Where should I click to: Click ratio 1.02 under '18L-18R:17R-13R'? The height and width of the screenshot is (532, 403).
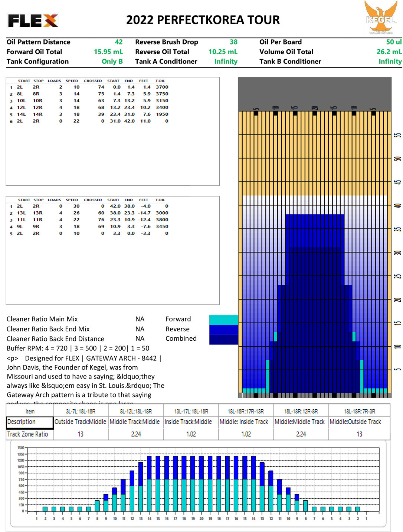point(246,434)
